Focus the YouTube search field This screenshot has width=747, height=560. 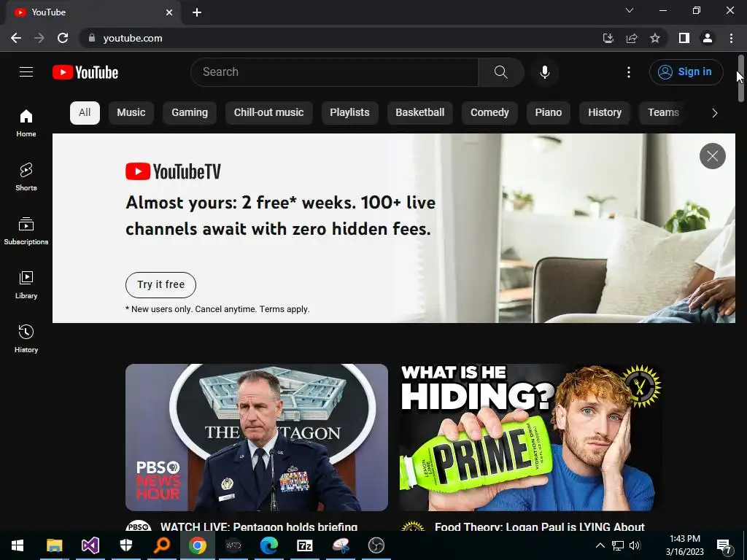tap(334, 72)
